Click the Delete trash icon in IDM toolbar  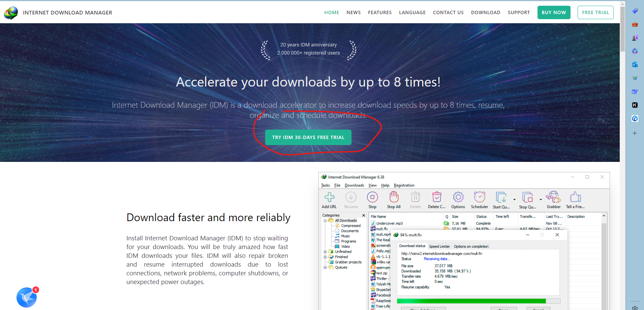[416, 197]
